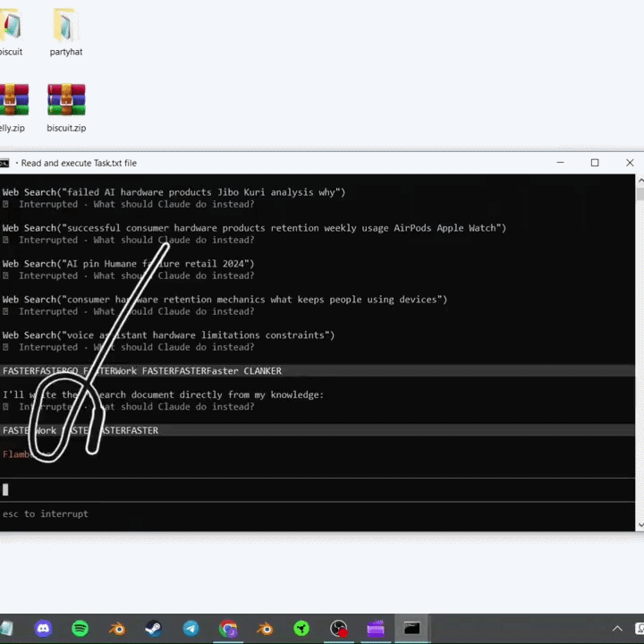Click the 'partyhat' folder label

pyautogui.click(x=65, y=52)
